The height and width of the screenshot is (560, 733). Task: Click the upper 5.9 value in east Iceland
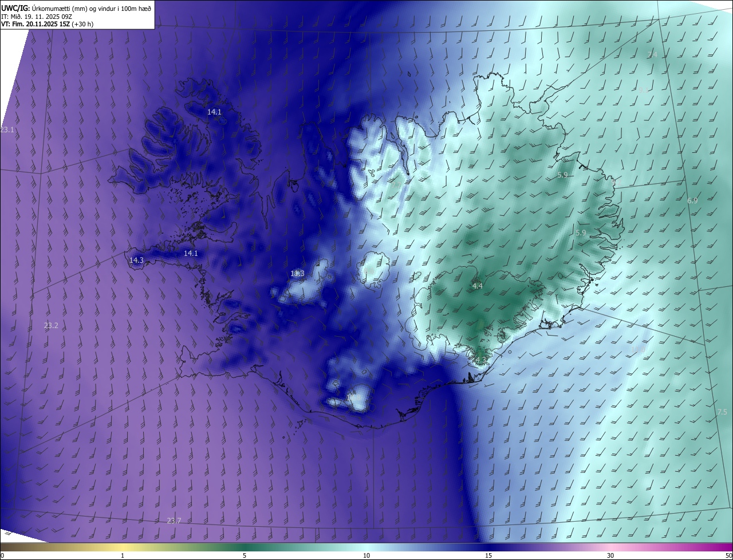click(562, 175)
